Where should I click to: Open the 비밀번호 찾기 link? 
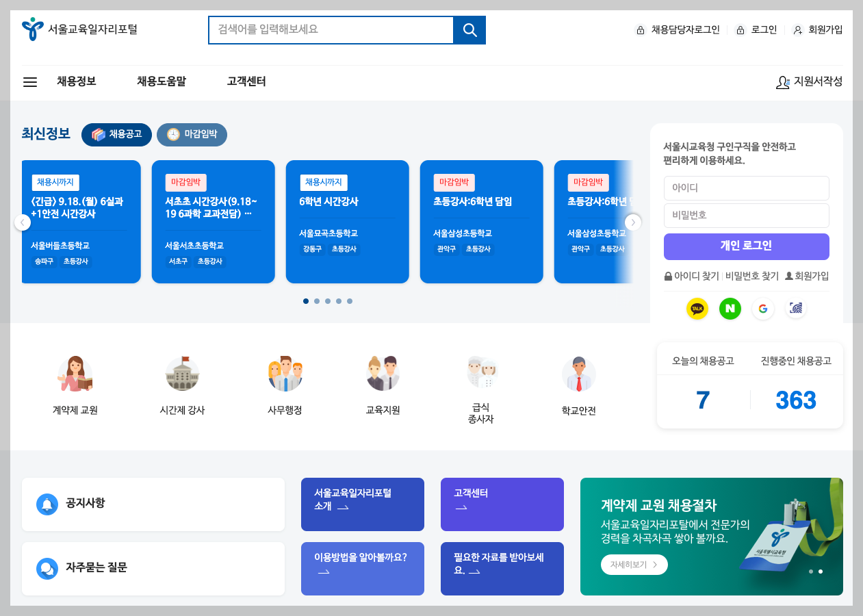pos(753,276)
